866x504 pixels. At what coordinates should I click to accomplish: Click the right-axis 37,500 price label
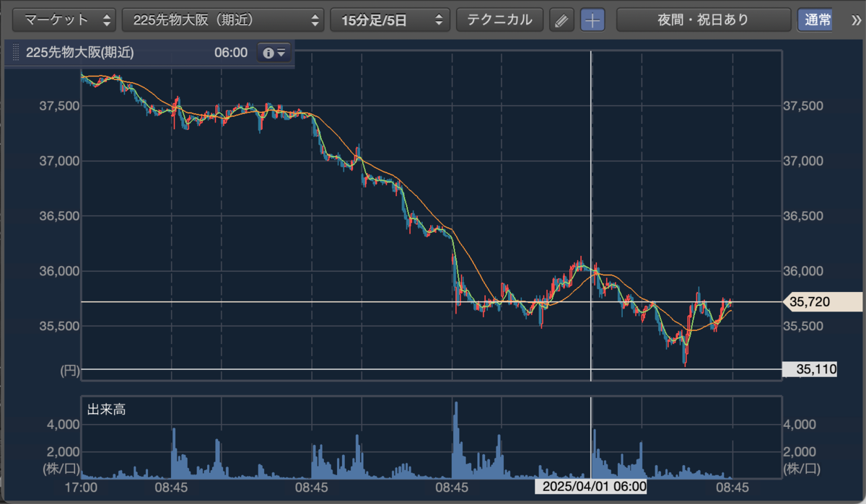coord(802,106)
